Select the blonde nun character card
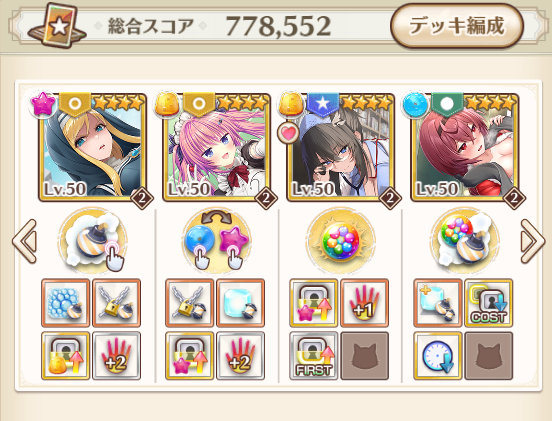552x421 pixels. point(93,147)
